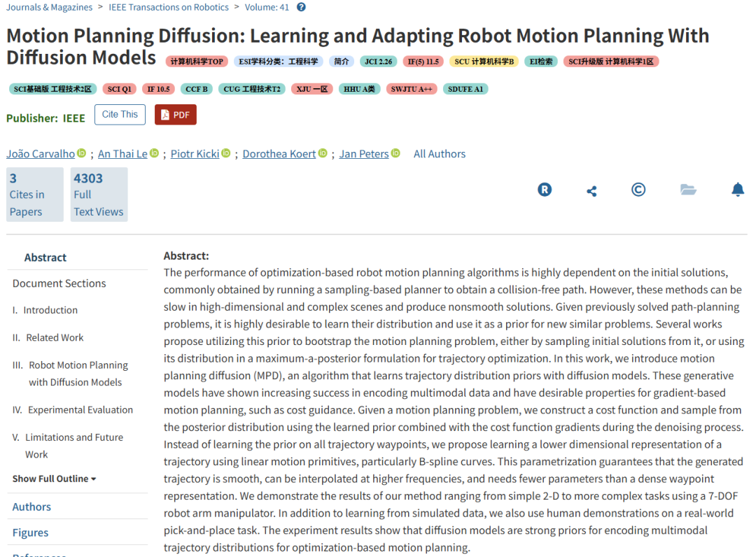Open An Thai Le author page
Screen dimensions: 756x557
tap(122, 154)
